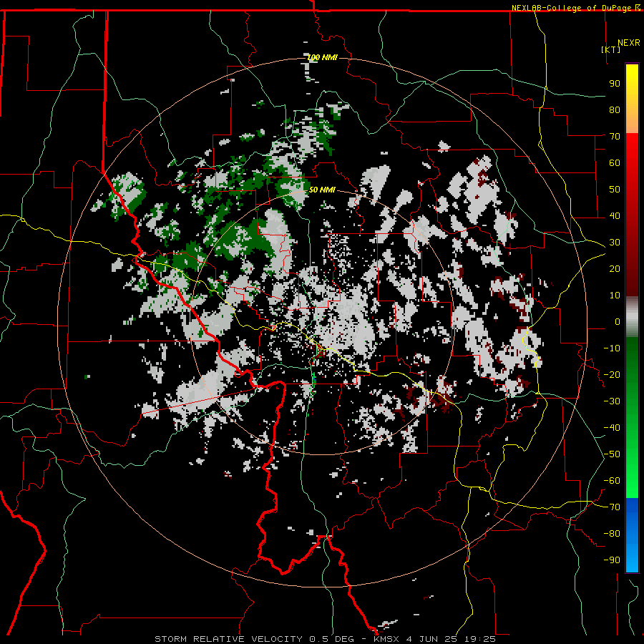Click the 40 value on the velocity scale
Screen dimensions: 644x644
615,215
